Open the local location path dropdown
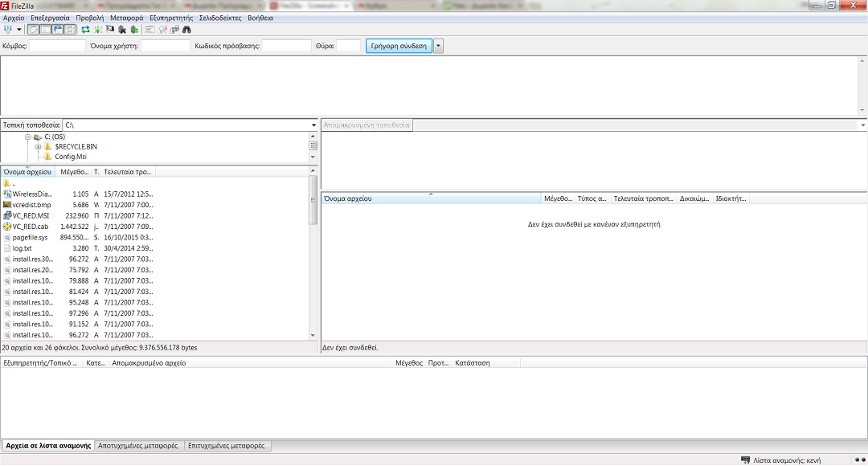 (314, 125)
